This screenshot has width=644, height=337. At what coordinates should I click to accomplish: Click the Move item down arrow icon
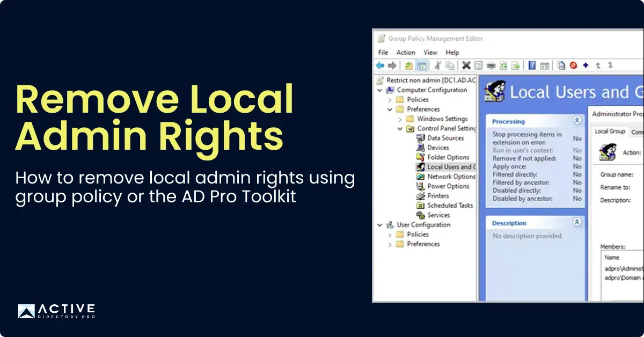(610, 65)
